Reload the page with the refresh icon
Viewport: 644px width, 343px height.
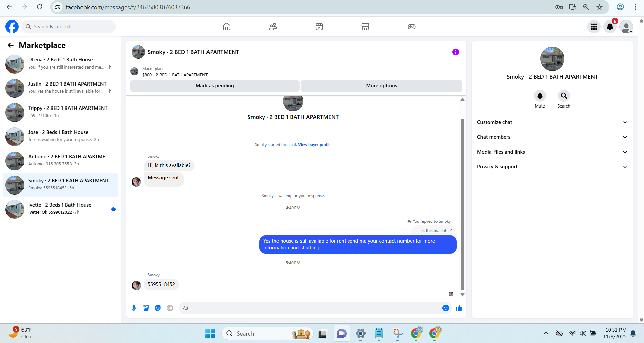(x=40, y=7)
